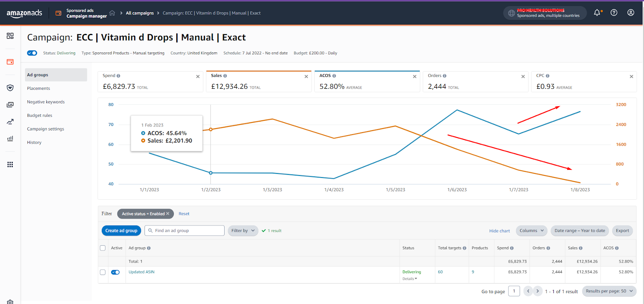The height and width of the screenshot is (304, 644).
Task: Open the user account profile icon
Action: 631,12
